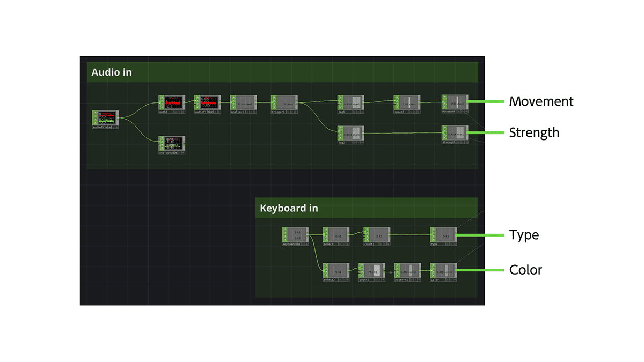The image size is (644, 362).
Task: Click the 'Audio in' annotation header
Action: click(x=282, y=72)
